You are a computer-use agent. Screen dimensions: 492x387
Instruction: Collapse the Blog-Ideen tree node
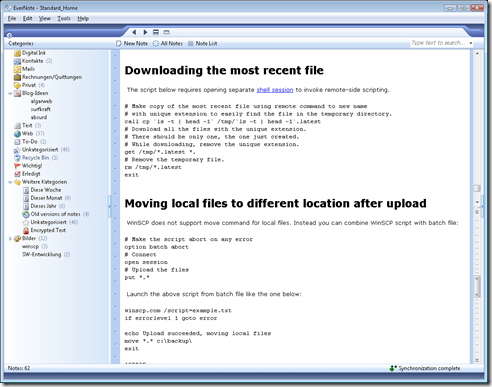click(x=10, y=94)
